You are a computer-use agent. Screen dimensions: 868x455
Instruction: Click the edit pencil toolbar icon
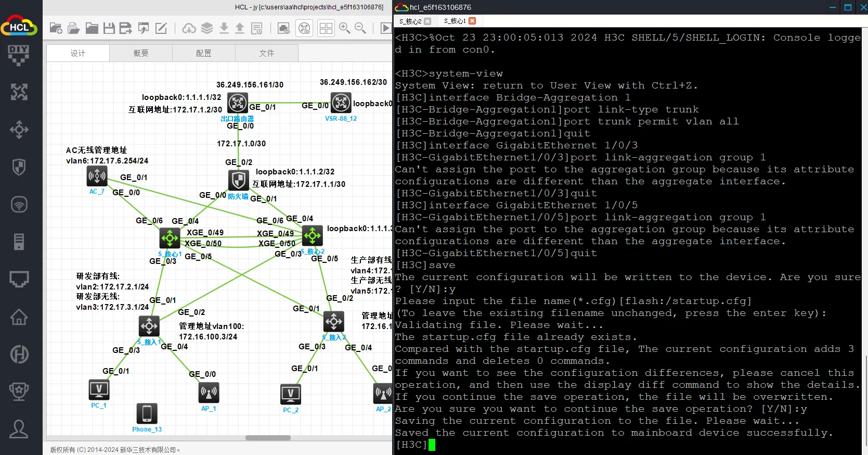(x=161, y=28)
